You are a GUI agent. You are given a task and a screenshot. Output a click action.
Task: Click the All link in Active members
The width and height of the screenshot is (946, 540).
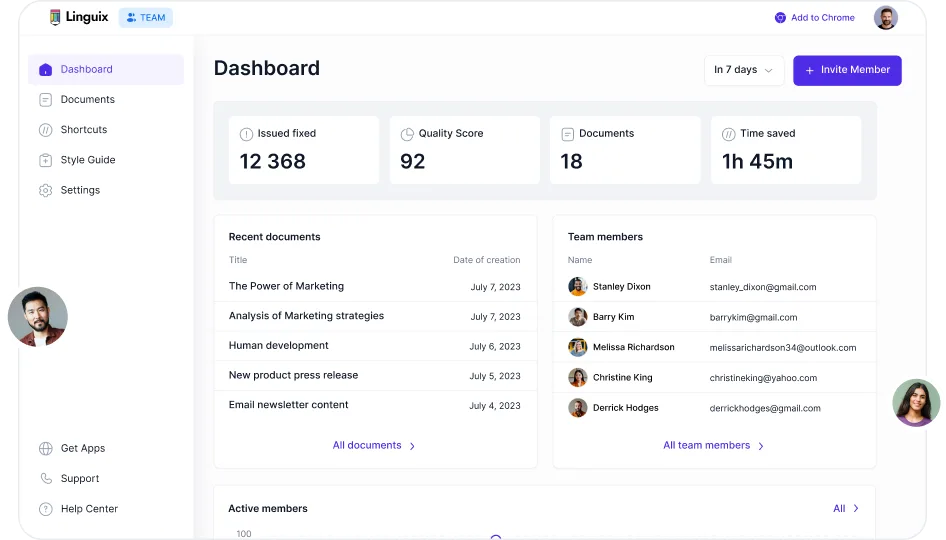(x=839, y=509)
